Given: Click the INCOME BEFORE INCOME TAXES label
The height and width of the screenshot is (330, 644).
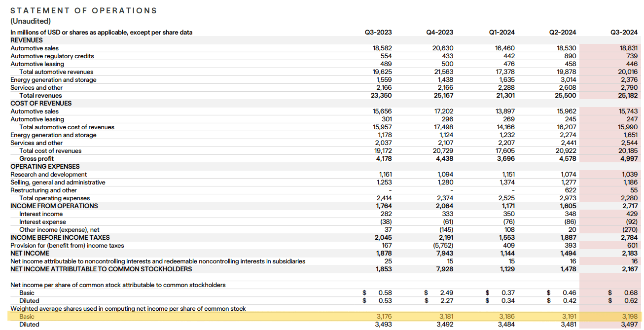Looking at the screenshot, I should (x=60, y=238).
